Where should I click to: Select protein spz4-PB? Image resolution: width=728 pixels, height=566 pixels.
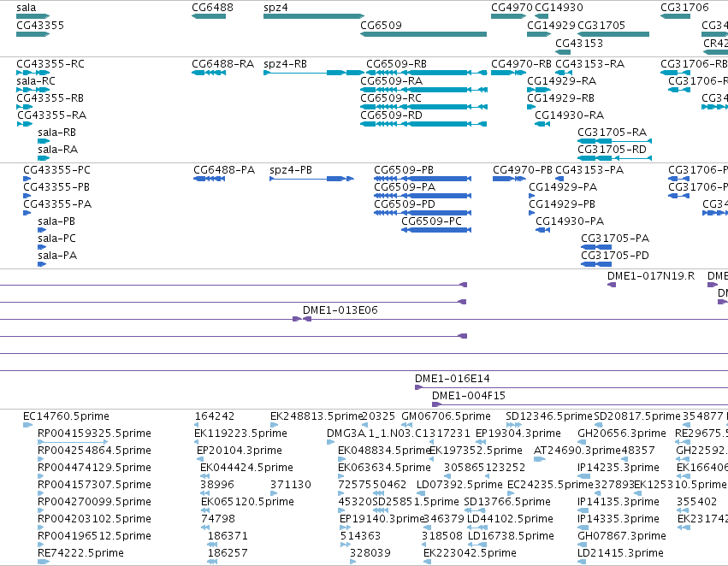311,179
